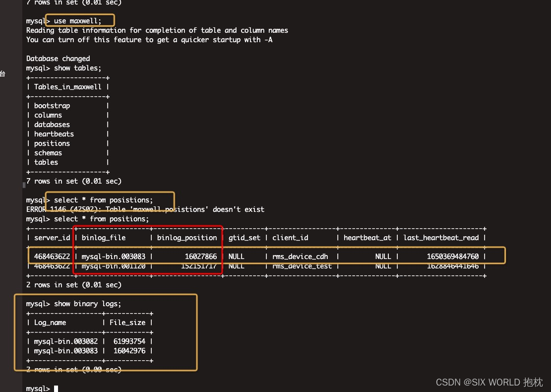The image size is (551, 392).
Task: Select the heartbeats table name
Action: [54, 133]
